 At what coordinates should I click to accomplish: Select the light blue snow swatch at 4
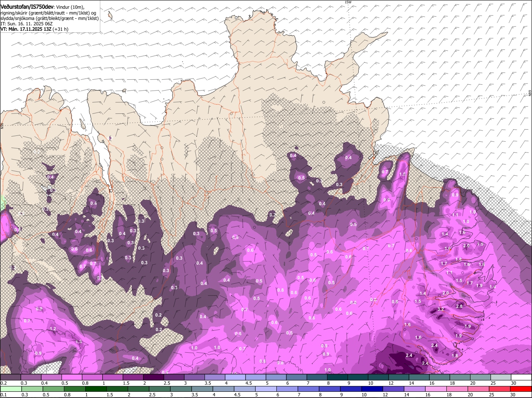235,377
